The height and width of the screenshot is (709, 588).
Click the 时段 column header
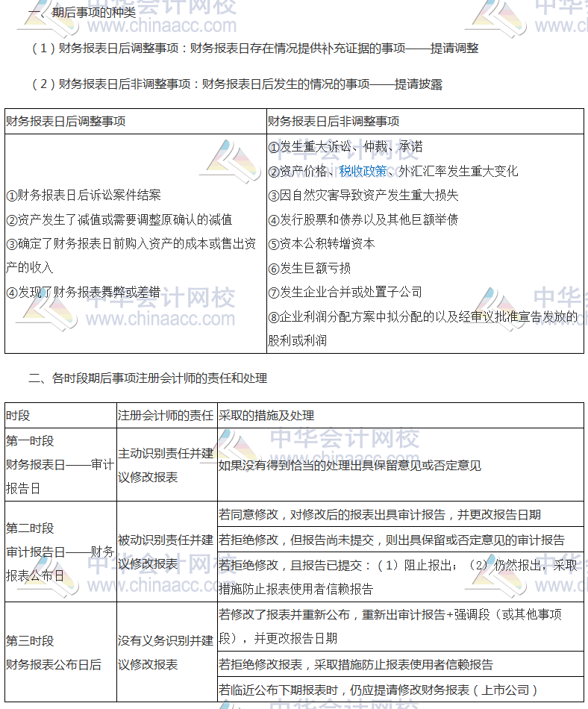tap(19, 416)
